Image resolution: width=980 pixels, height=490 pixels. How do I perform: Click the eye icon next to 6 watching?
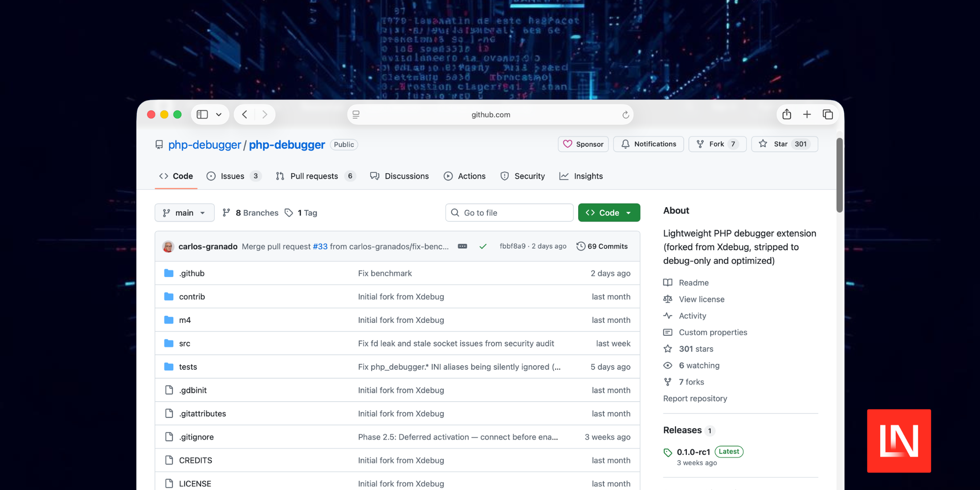668,365
